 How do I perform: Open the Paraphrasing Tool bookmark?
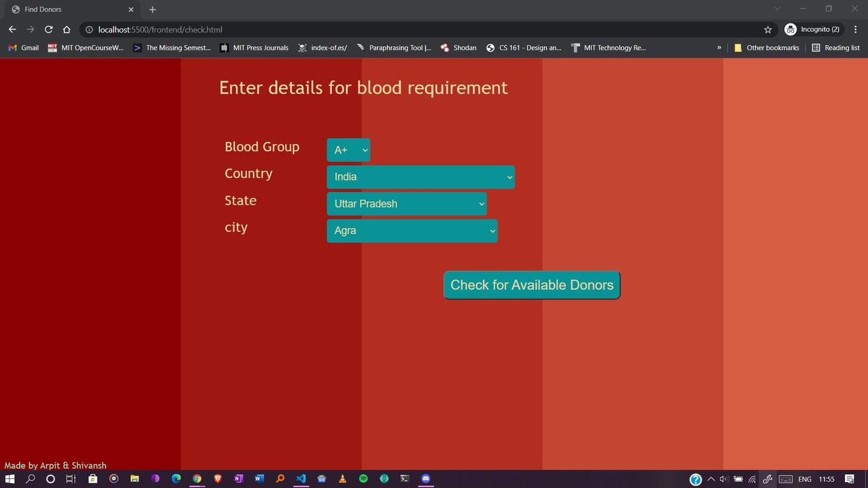coord(394,48)
